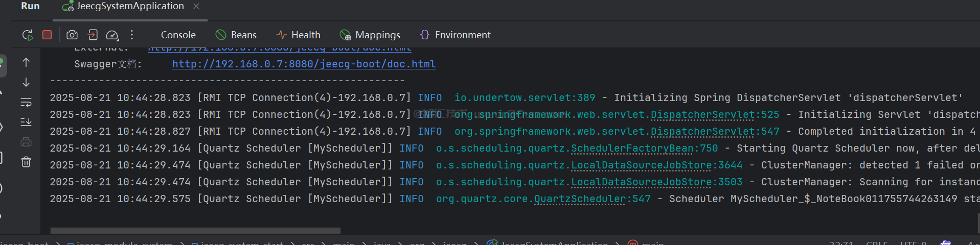Clear all console output with trash icon
Viewport: 980px width, 245px height.
(26, 162)
